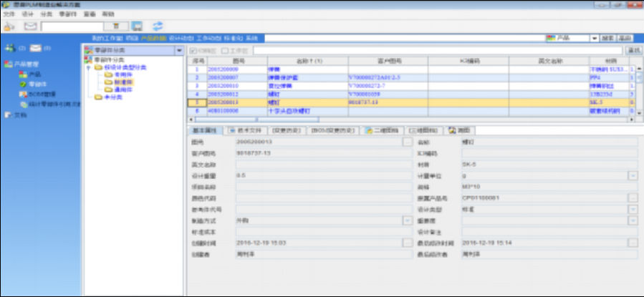Toggle the 工作区 checkbox
The width and height of the screenshot is (644, 297).
click(225, 51)
